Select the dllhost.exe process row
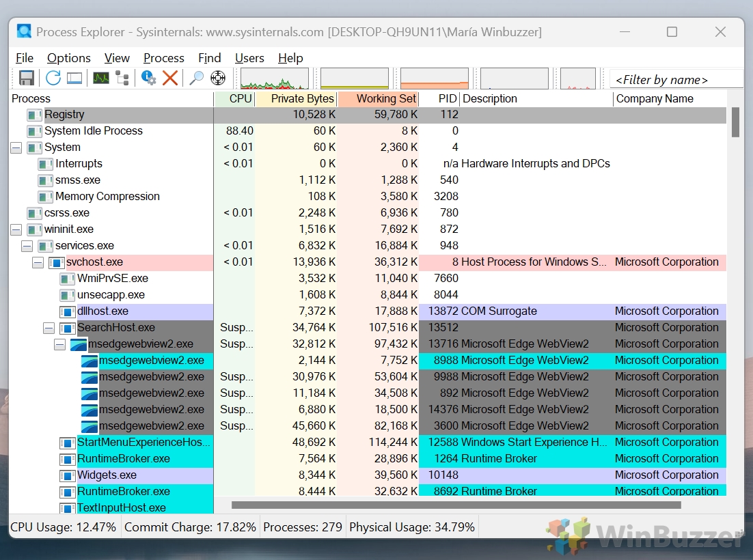Image resolution: width=753 pixels, height=560 pixels. tap(102, 311)
